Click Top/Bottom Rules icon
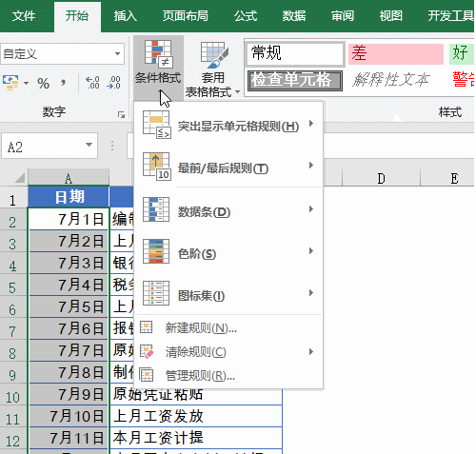The image size is (476, 454). click(x=157, y=167)
